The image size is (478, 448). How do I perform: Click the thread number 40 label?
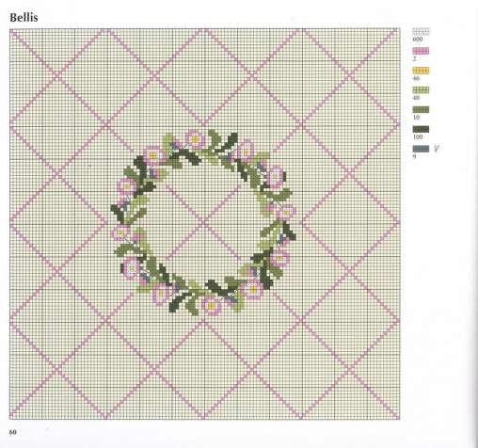[x=416, y=98]
